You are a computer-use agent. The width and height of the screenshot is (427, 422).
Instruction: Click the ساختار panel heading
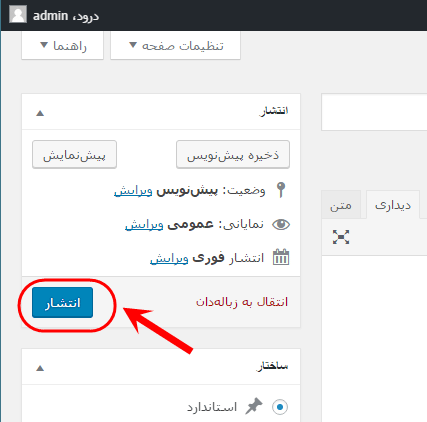coord(272,366)
